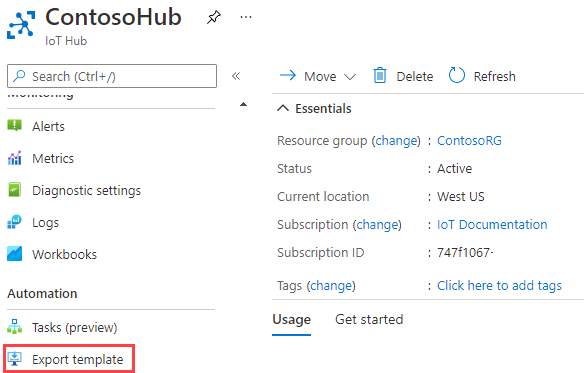Click the Workbooks blue chart icon
This screenshot has height=373, width=584.
coord(15,254)
